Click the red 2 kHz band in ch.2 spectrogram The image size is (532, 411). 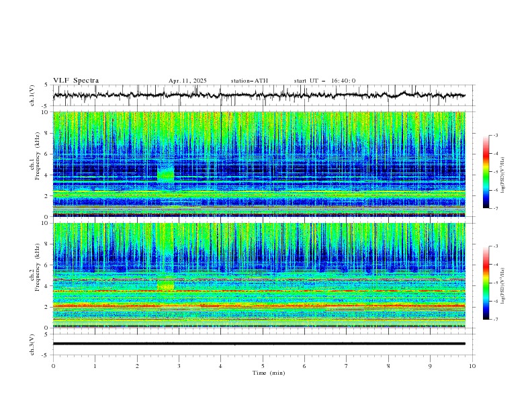[x=259, y=306]
